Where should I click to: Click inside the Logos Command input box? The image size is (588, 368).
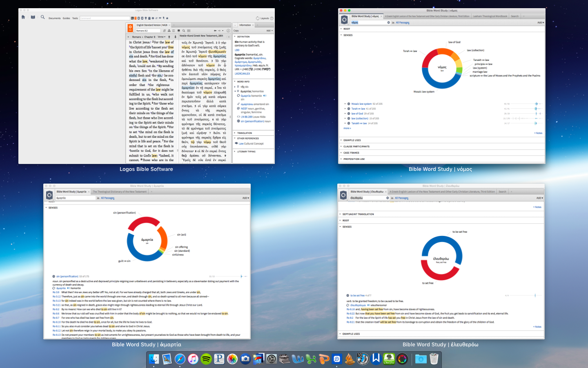click(105, 18)
